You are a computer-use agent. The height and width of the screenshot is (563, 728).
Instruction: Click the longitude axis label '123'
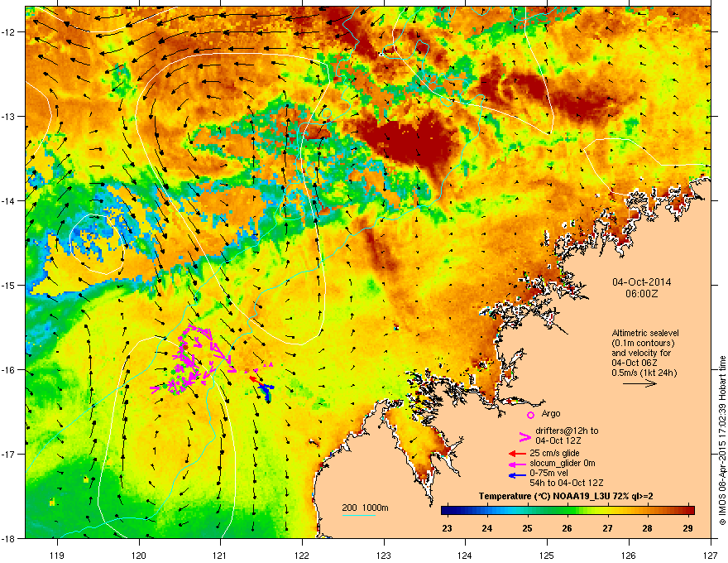point(384,555)
